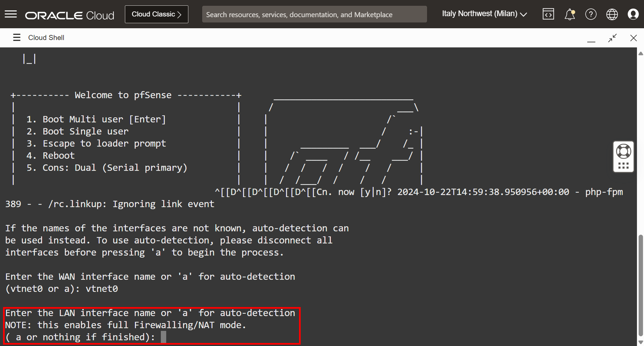Click 'NOTE: this enables full Firewalling/NAT mode.' line
This screenshot has width=644, height=346.
click(x=126, y=325)
